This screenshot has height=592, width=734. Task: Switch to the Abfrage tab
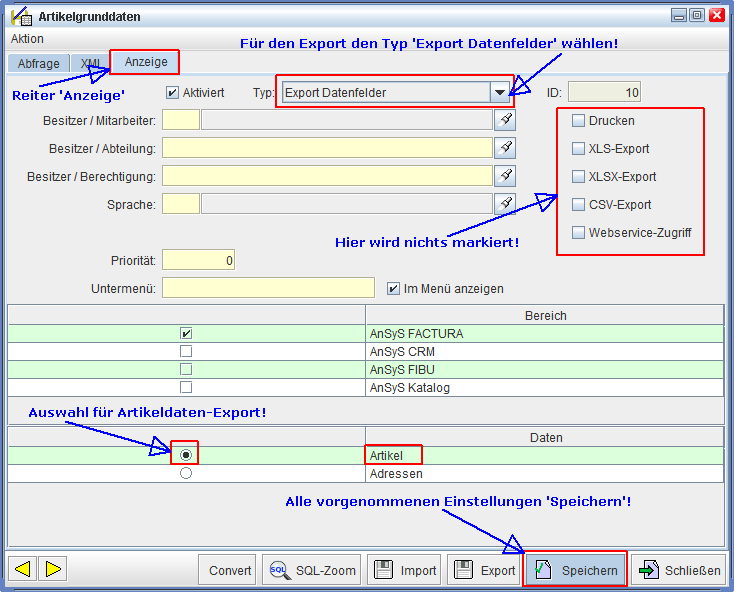(x=39, y=63)
